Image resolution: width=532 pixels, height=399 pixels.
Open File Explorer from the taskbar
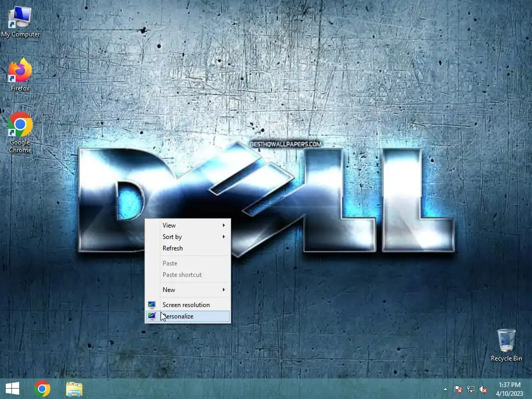tap(74, 389)
